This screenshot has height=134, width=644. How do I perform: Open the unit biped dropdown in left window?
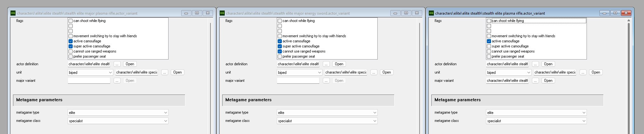click(x=90, y=72)
